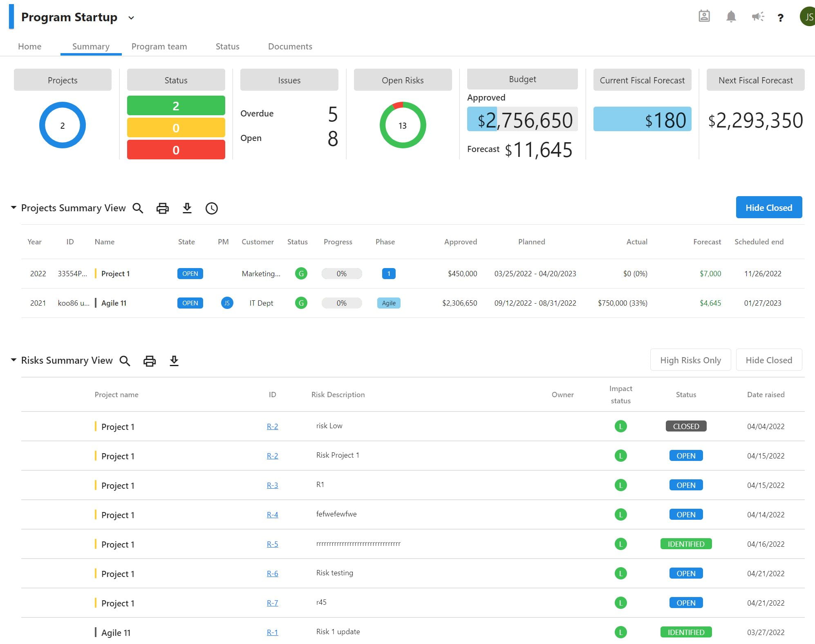Open risk R-5 details link
The height and width of the screenshot is (644, 815).
pyautogui.click(x=272, y=544)
